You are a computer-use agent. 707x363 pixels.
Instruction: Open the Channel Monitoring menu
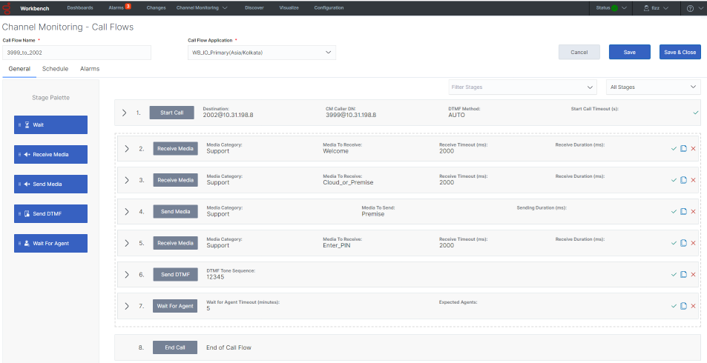click(202, 8)
